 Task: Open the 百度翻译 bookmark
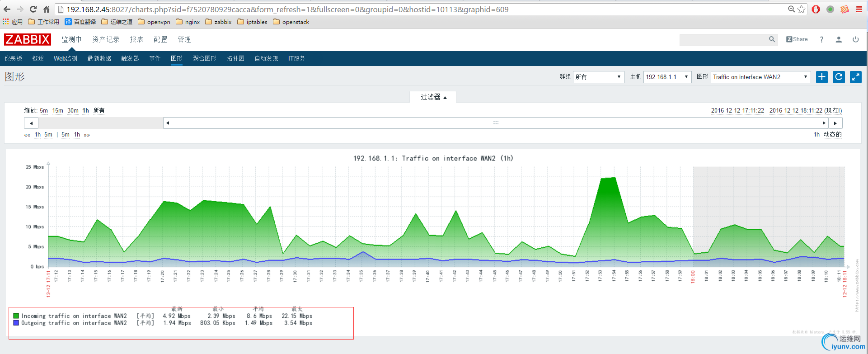(80, 22)
